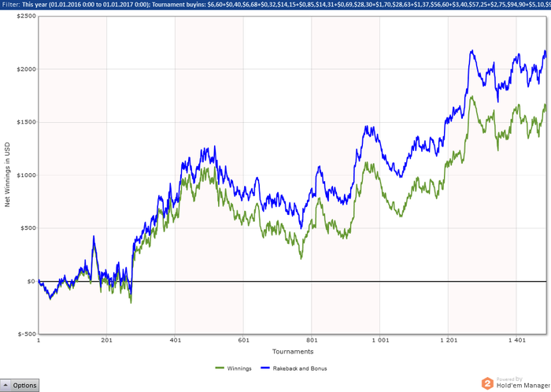This screenshot has height=392, width=551.
Task: Click the $-500 y-axis label
Action: (x=27, y=334)
